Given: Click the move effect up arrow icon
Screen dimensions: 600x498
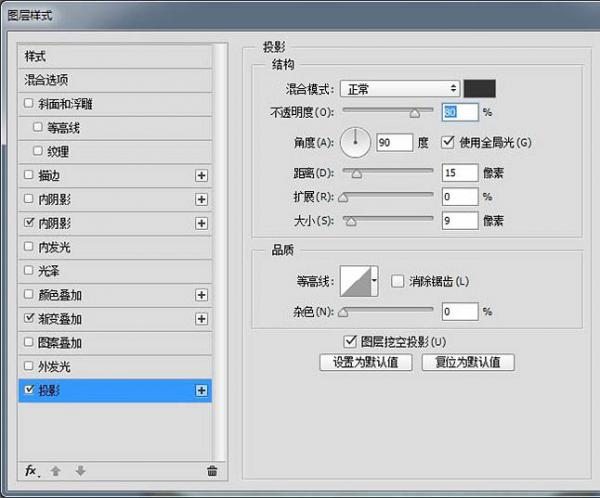Looking at the screenshot, I should (x=56, y=471).
